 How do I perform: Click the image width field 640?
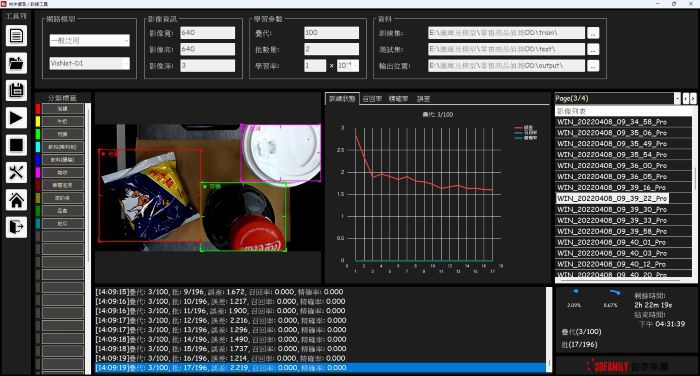[x=208, y=33]
